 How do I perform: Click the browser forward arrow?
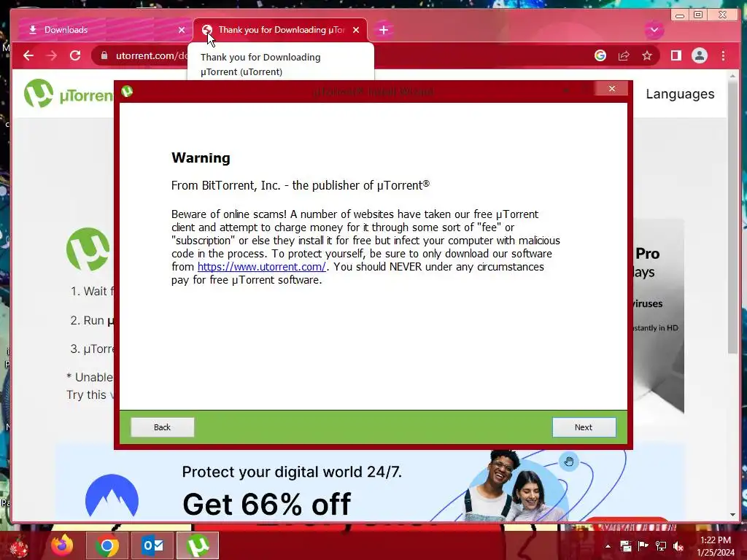[x=52, y=55]
